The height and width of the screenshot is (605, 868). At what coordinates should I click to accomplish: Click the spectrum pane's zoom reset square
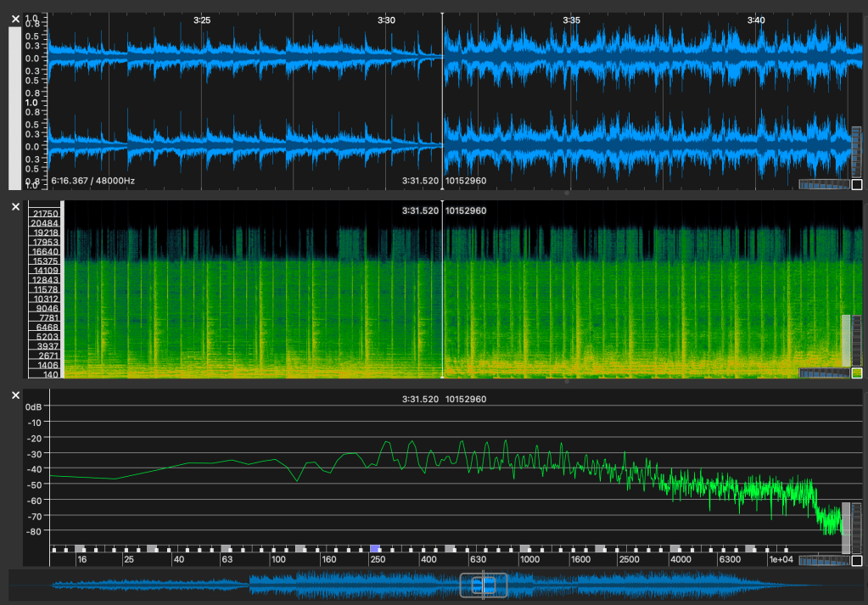click(856, 561)
